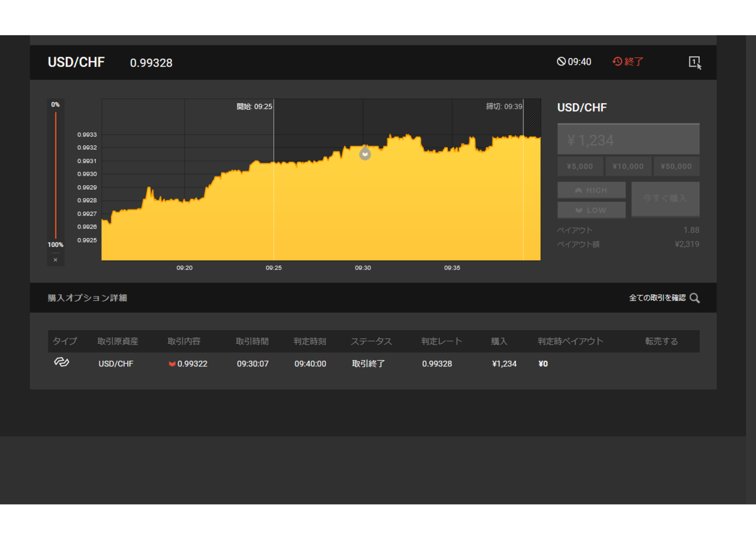Click the 0.99328 current rate in header

tap(151, 63)
